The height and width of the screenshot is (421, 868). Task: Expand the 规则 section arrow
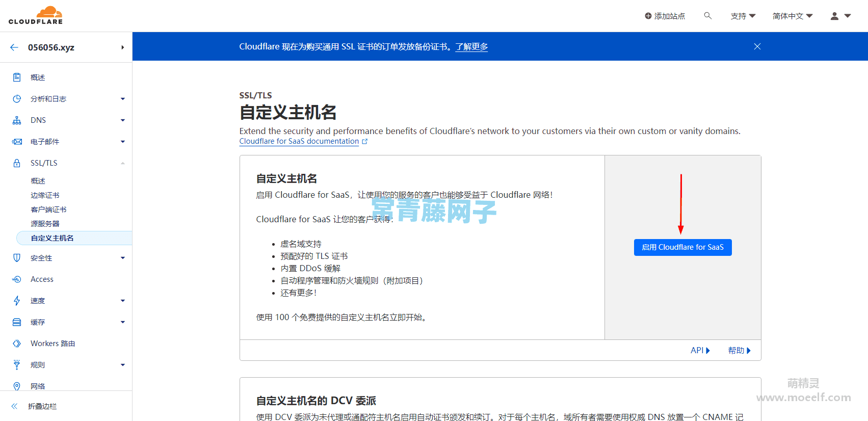[123, 365]
